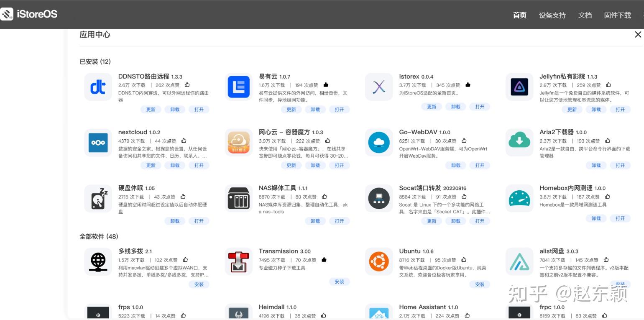This screenshot has width=644, height=320.
Task: Click the 全部软件 (48) heading
Action: (99, 236)
